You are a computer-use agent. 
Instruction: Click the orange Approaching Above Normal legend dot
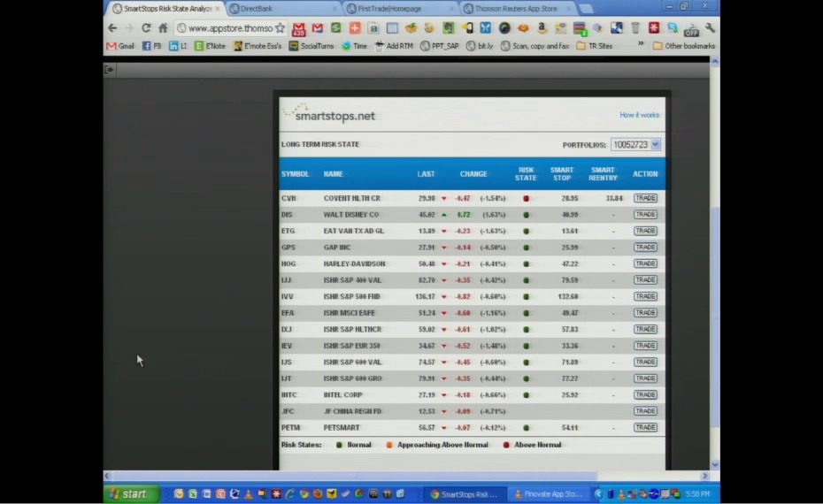click(389, 445)
